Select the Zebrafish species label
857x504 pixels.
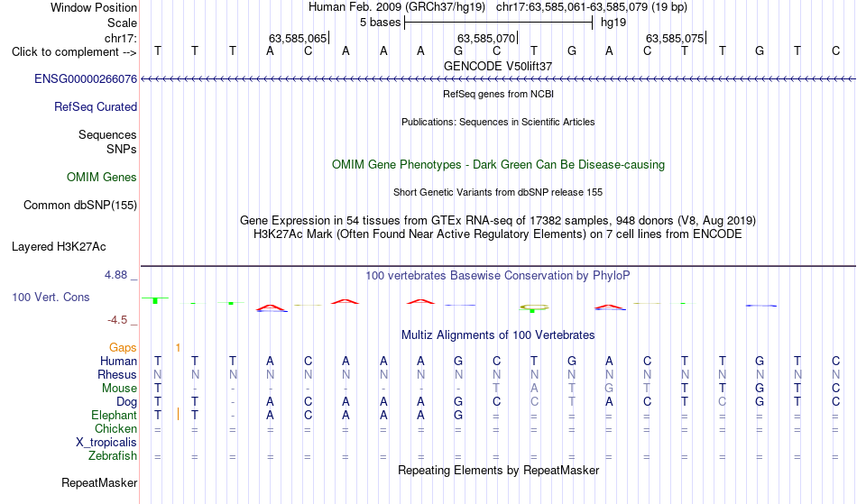(113, 456)
